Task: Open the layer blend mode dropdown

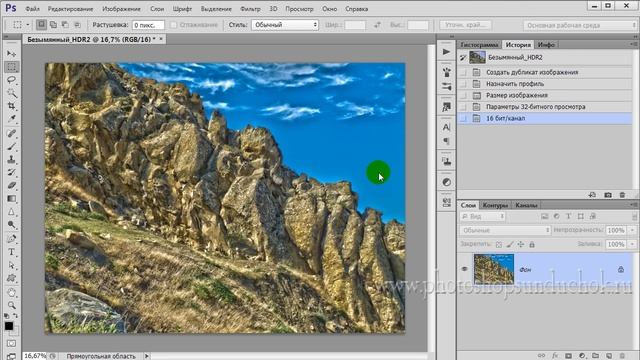Action: coord(505,230)
